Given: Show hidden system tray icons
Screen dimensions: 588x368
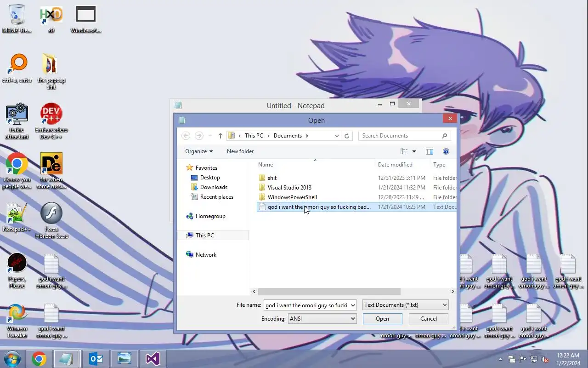Looking at the screenshot, I should tap(500, 359).
